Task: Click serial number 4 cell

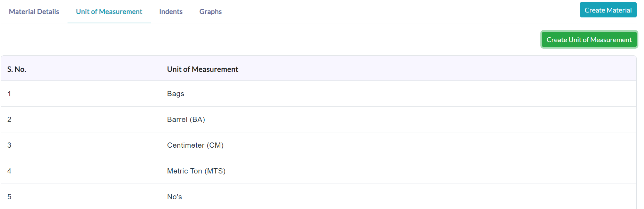Action: (x=9, y=171)
